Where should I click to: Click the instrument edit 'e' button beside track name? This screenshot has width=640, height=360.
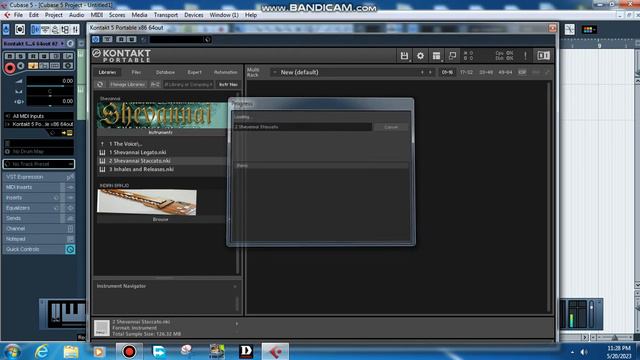tap(70, 43)
